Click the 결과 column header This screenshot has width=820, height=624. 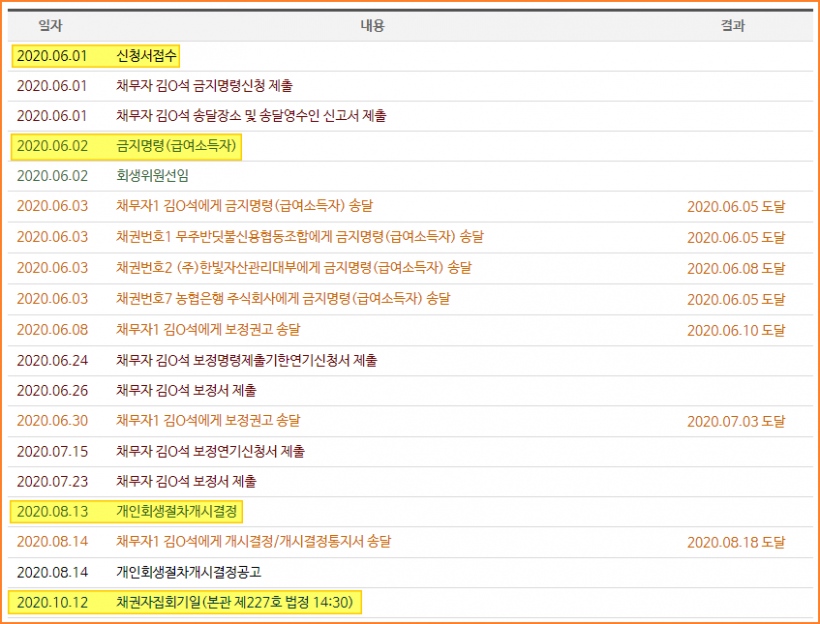point(733,26)
